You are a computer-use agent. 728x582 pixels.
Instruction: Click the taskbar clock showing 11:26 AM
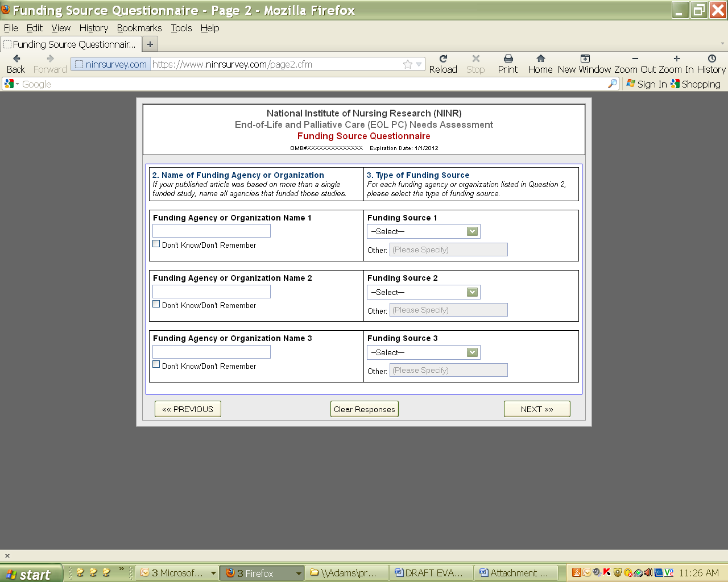click(x=699, y=573)
